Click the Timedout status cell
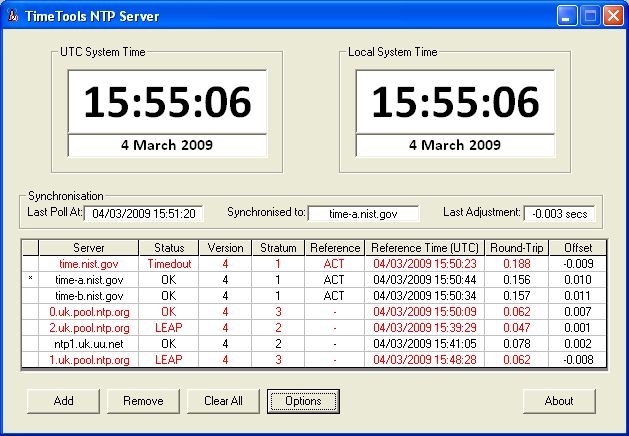Screen dimensions: 629x436 (169, 264)
